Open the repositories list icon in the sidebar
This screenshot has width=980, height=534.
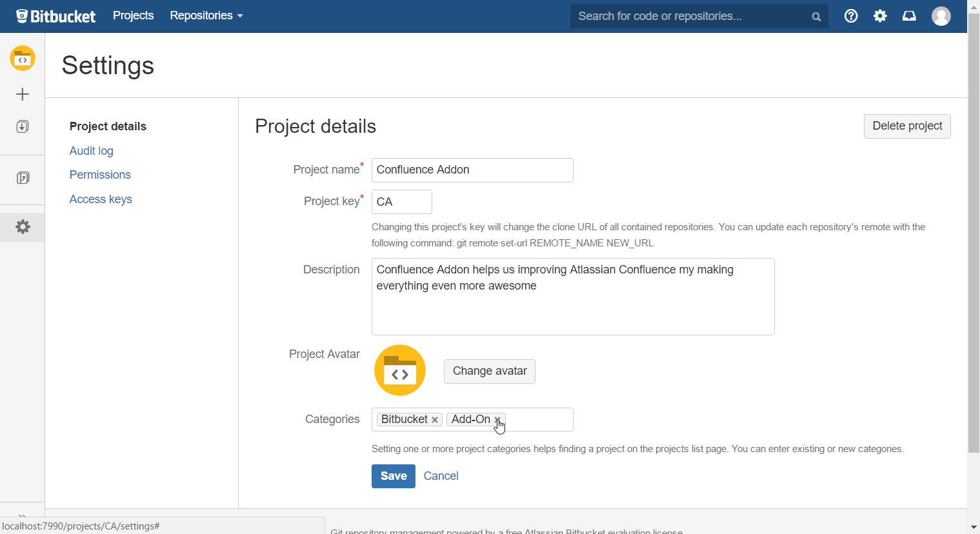pos(23,178)
